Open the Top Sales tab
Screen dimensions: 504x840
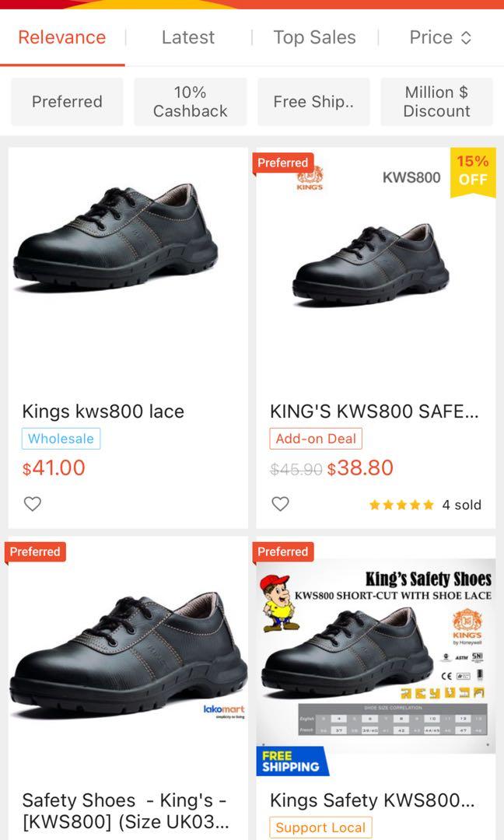click(314, 37)
